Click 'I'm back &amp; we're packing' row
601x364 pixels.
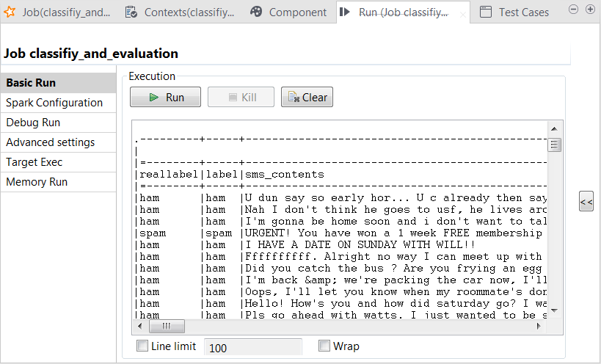point(340,280)
